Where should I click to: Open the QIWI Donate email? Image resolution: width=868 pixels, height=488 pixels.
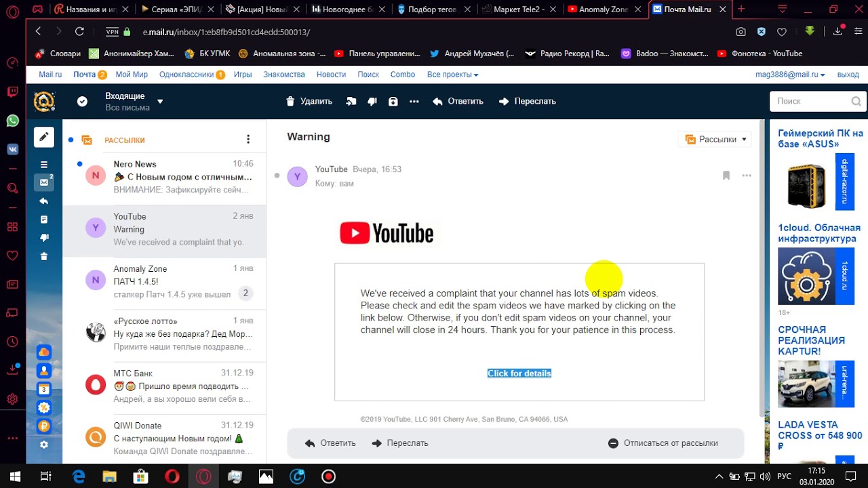pyautogui.click(x=165, y=438)
